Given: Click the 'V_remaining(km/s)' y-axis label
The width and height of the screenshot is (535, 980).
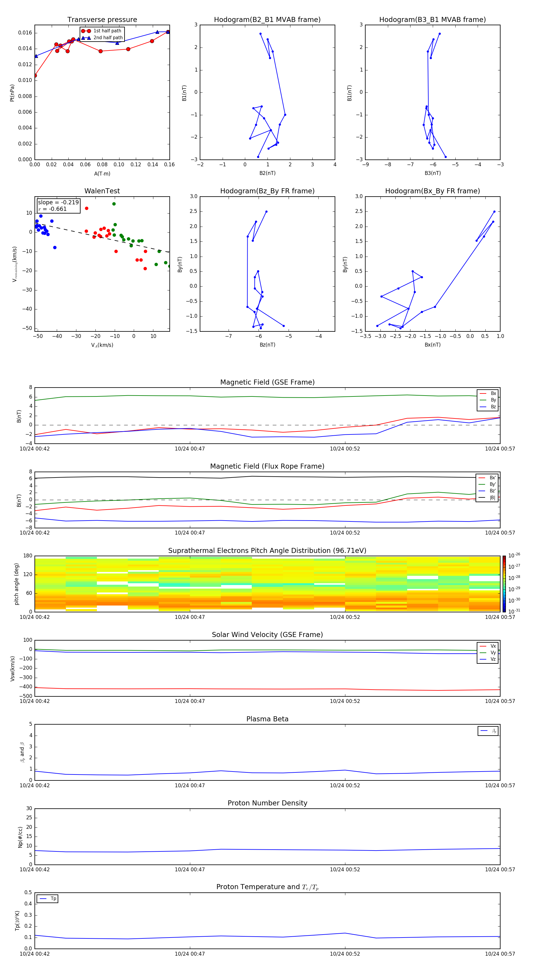Looking at the screenshot, I should 15,264.
